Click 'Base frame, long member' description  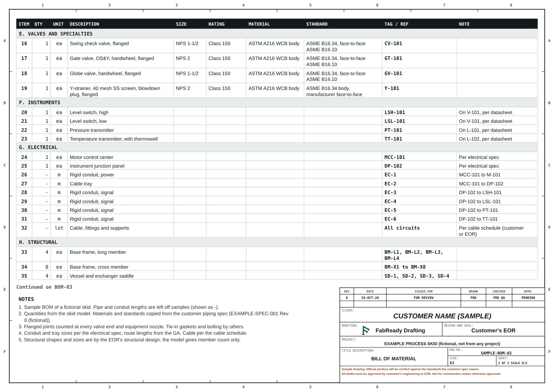[98, 252]
